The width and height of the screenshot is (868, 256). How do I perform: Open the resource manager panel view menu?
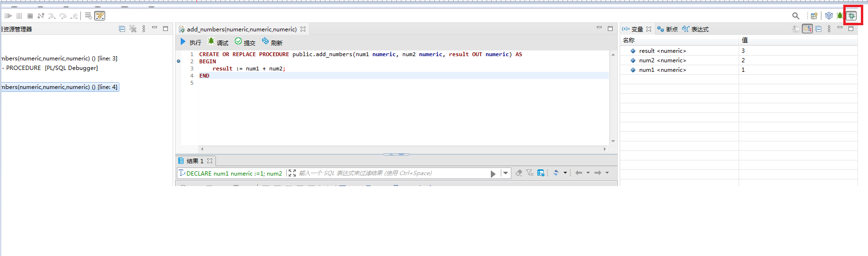(144, 29)
